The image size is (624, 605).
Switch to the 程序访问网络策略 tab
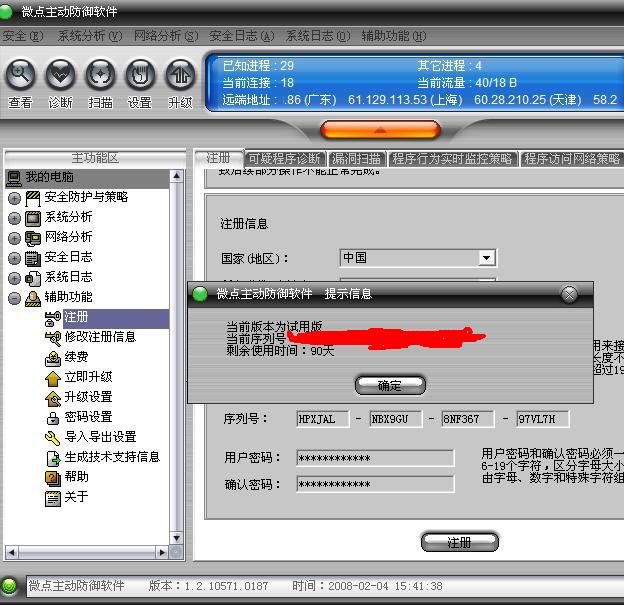tap(572, 159)
